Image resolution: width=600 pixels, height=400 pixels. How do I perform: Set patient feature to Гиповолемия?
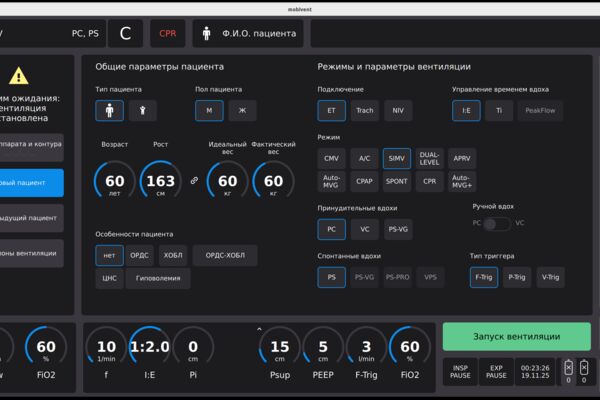[158, 278]
